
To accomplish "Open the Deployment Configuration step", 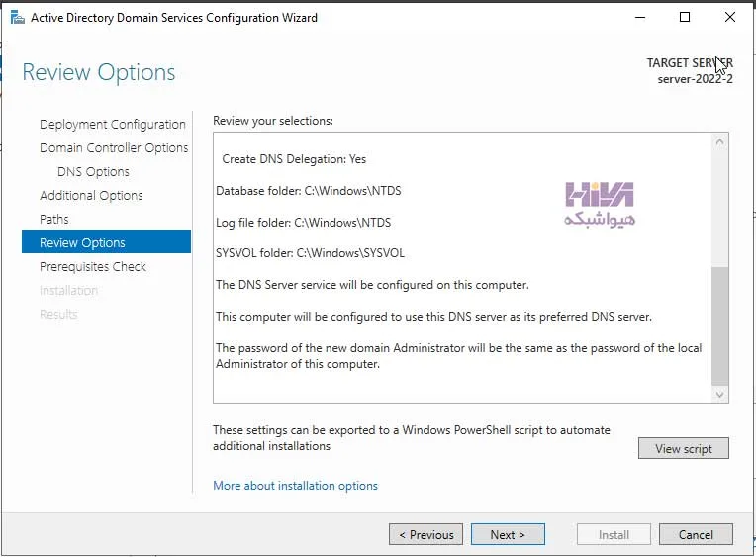I will coord(113,125).
